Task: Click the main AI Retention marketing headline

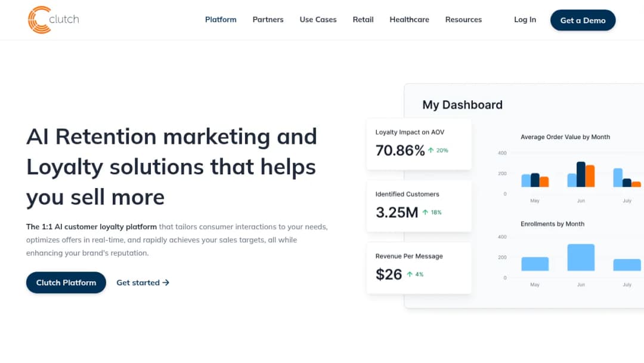Action: tap(172, 167)
